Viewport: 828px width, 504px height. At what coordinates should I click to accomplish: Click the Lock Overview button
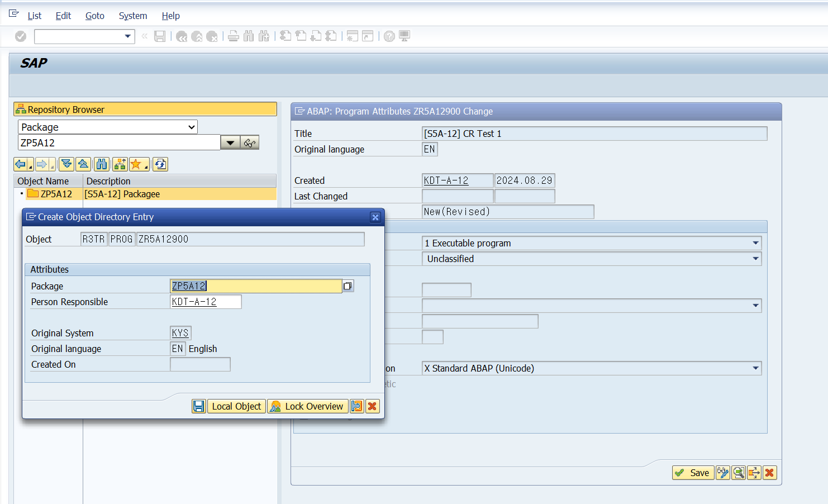(308, 406)
